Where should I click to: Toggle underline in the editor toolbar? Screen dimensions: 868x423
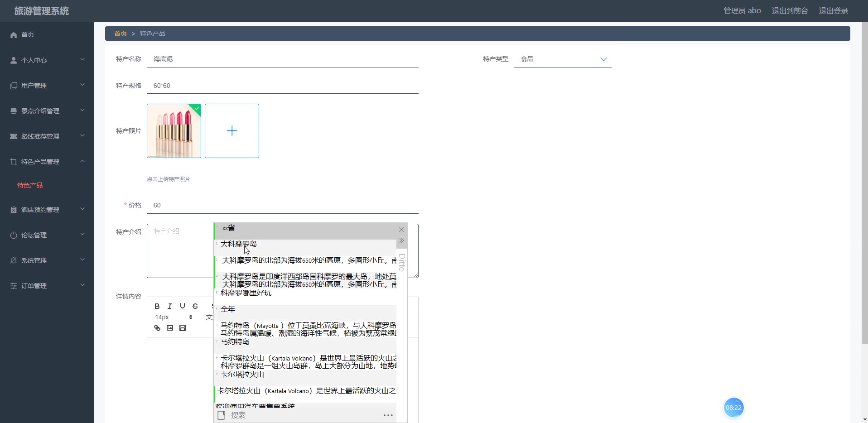[x=183, y=306]
